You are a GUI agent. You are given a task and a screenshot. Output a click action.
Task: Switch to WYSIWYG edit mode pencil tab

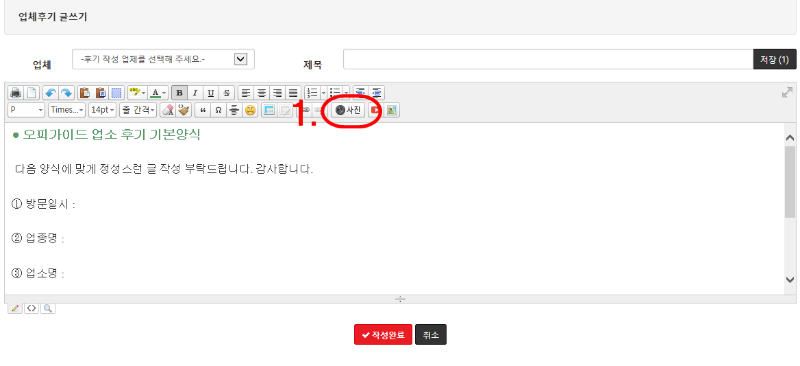coord(15,308)
